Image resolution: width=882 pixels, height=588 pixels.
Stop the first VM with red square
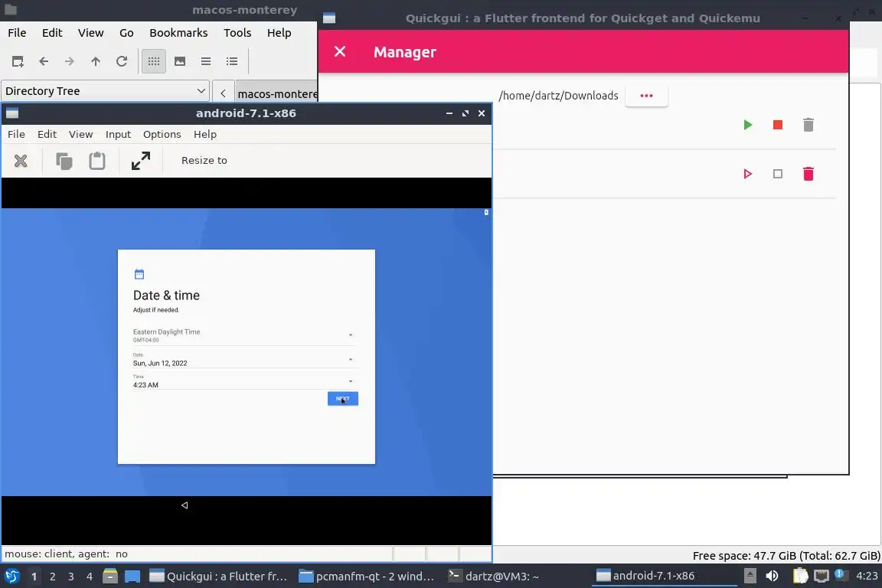click(778, 125)
